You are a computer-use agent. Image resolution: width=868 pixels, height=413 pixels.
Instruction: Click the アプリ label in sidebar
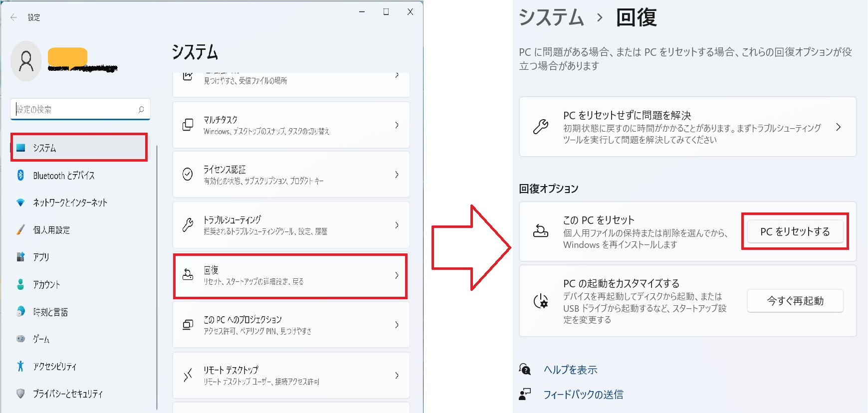click(41, 257)
